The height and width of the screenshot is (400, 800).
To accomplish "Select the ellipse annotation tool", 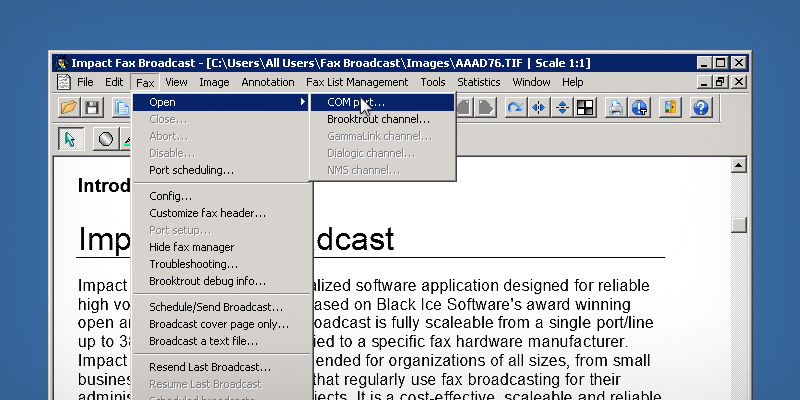I will point(104,139).
